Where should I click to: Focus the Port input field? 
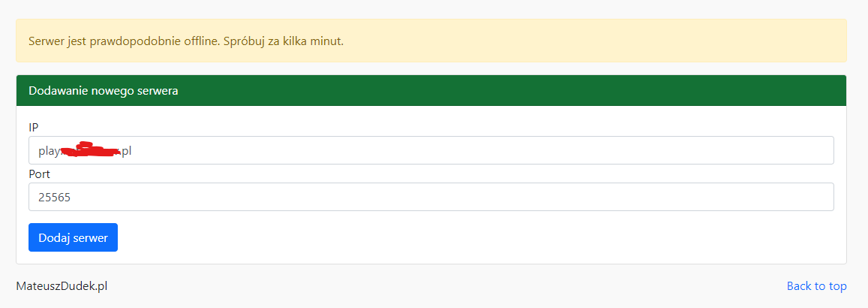431,197
